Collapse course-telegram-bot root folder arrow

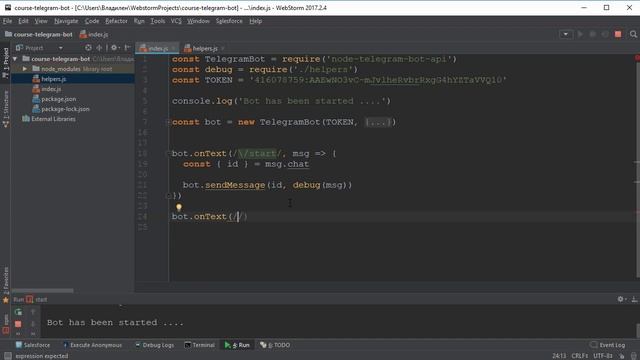click(15, 59)
